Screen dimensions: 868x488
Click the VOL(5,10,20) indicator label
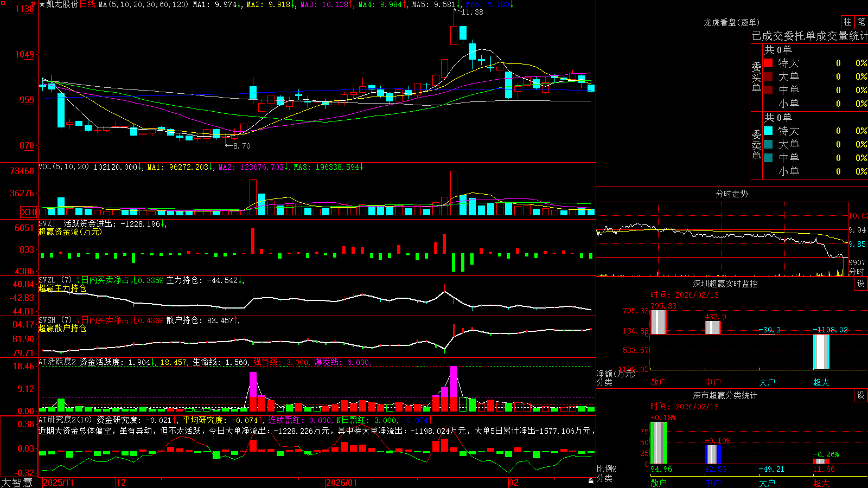(64, 167)
